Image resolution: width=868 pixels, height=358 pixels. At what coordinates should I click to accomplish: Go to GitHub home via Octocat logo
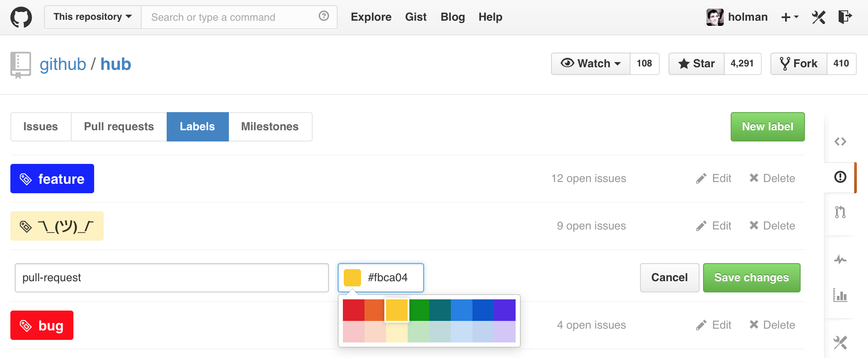point(21,17)
